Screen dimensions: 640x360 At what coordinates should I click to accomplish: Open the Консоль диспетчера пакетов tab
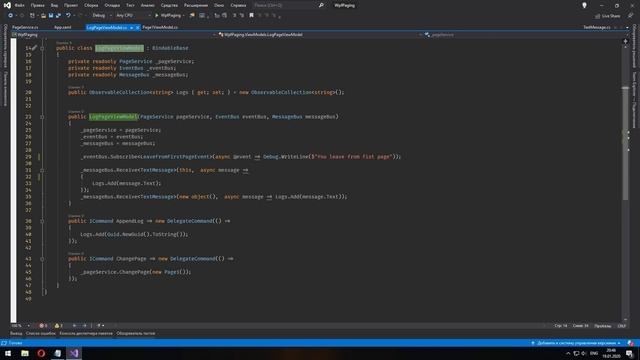point(86,333)
